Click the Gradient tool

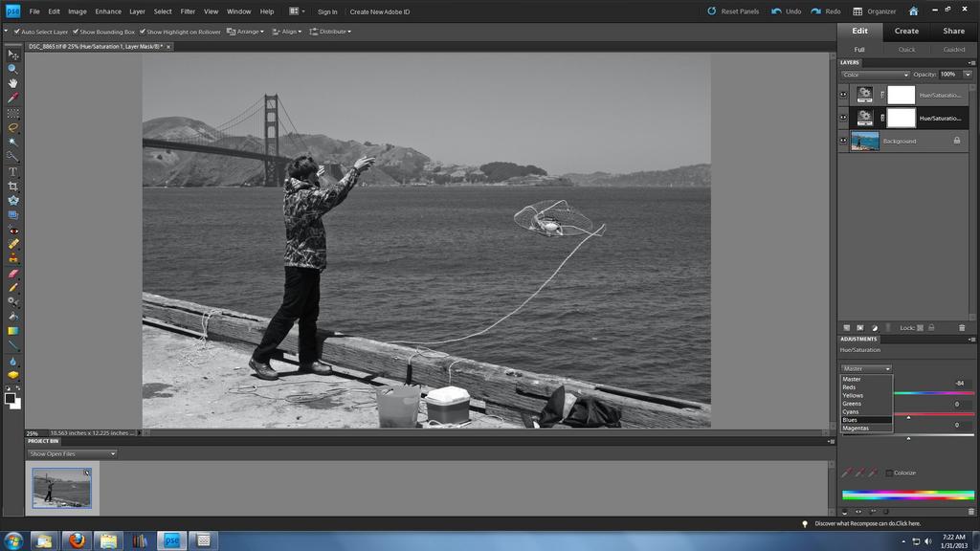[x=13, y=331]
